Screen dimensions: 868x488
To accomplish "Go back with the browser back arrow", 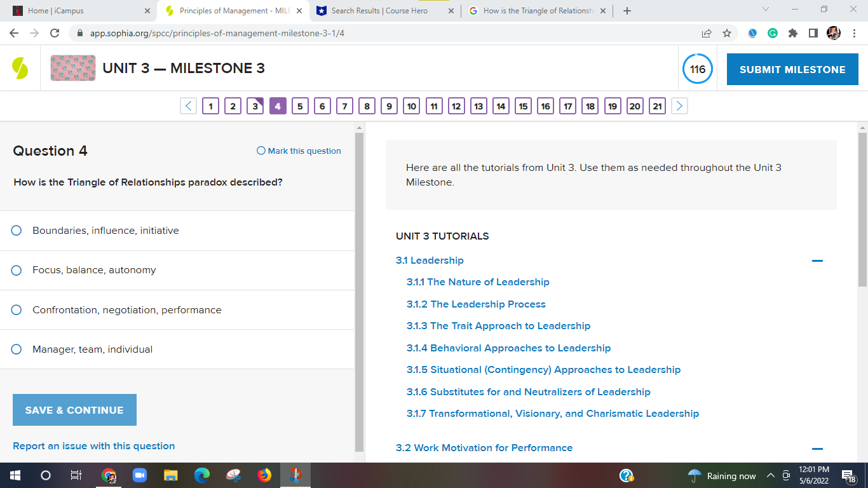I will tap(14, 33).
